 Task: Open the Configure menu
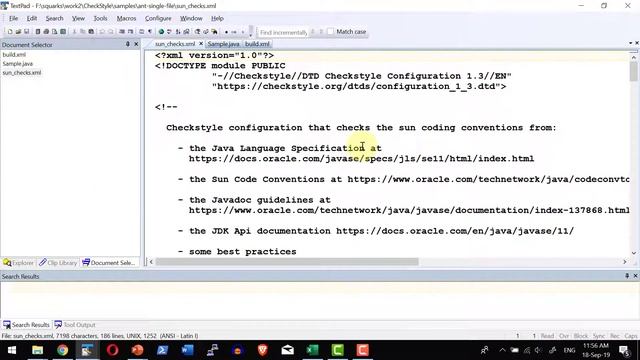click(x=158, y=18)
